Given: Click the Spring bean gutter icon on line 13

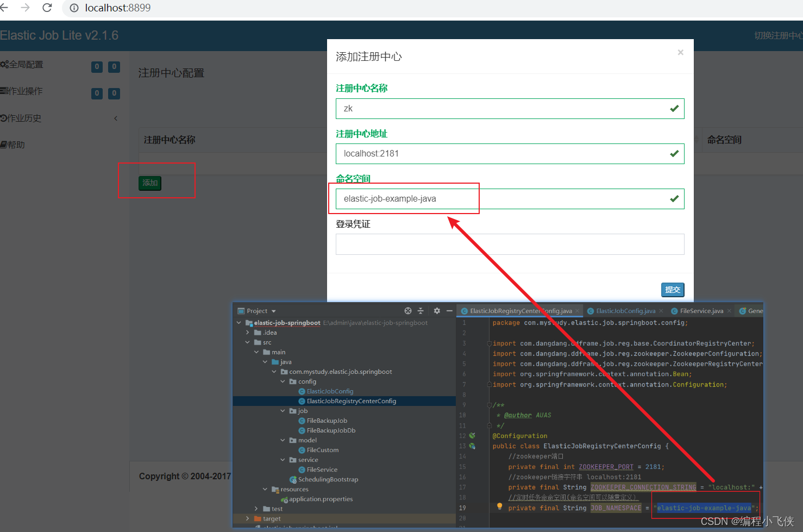Looking at the screenshot, I should click(472, 446).
